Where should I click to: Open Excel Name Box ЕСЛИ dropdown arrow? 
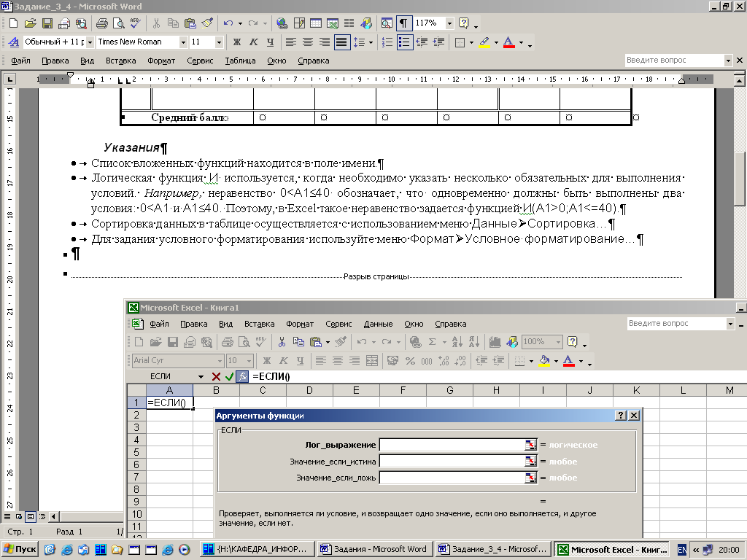point(201,377)
